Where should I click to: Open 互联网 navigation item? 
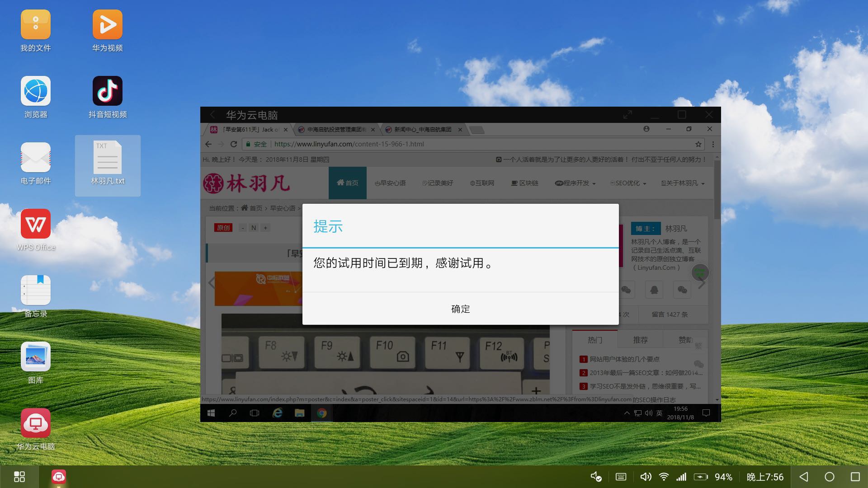click(482, 183)
